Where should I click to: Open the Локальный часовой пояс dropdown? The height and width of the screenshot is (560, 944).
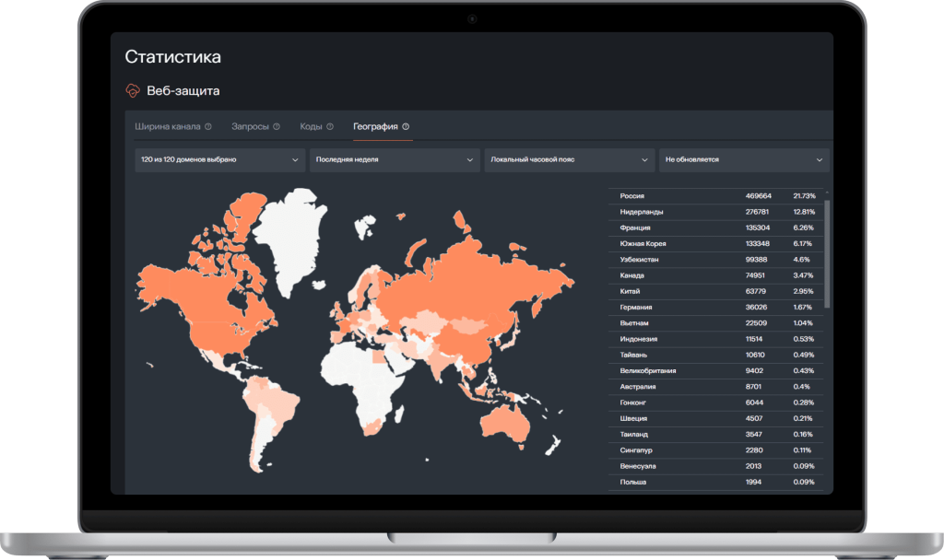(569, 159)
